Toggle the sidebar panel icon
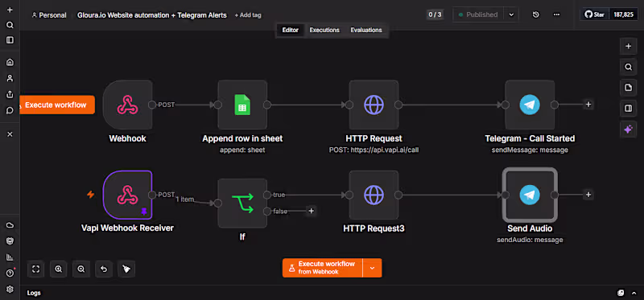 10,40
